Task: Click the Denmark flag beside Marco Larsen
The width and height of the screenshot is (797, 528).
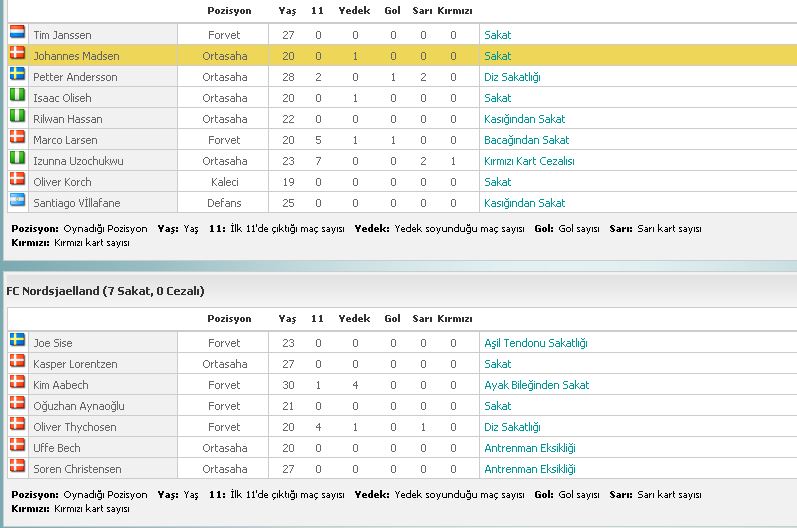Action: click(17, 137)
